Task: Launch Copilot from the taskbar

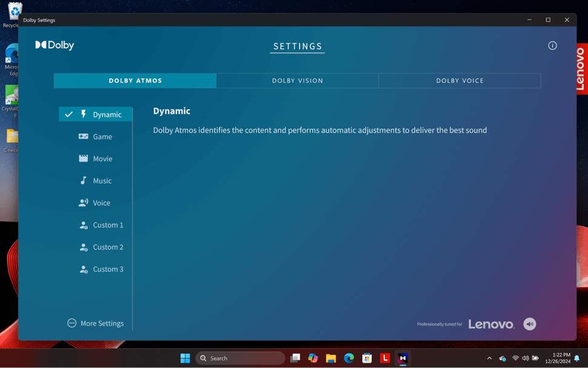Action: coord(313,358)
